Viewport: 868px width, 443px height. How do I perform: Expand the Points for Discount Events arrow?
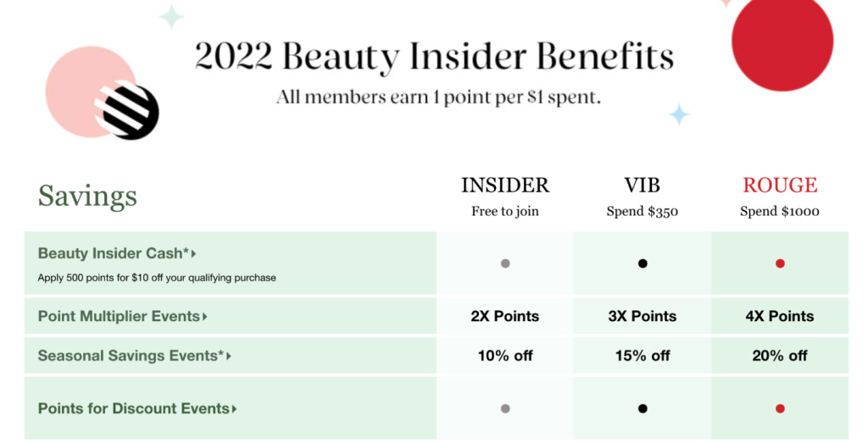(234, 409)
